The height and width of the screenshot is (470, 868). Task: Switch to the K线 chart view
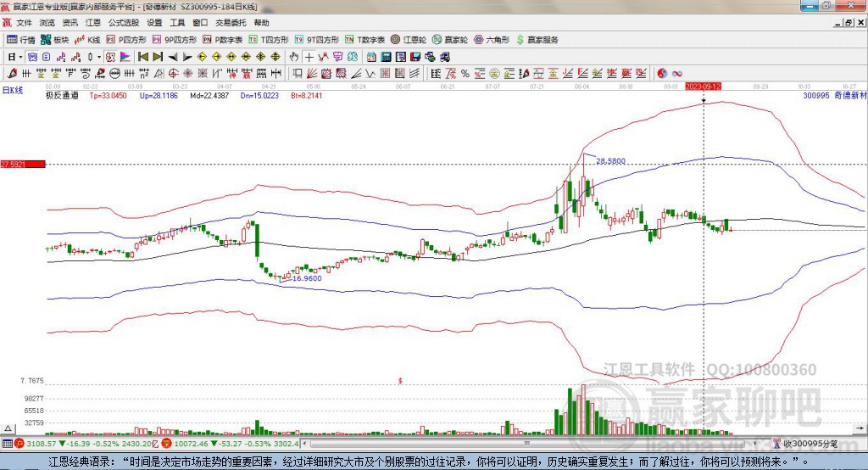(x=87, y=40)
